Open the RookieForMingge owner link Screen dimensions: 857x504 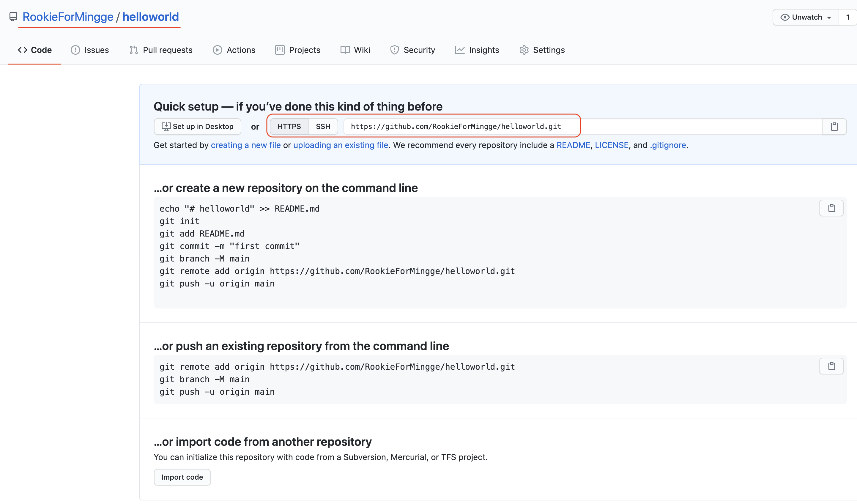tap(68, 17)
